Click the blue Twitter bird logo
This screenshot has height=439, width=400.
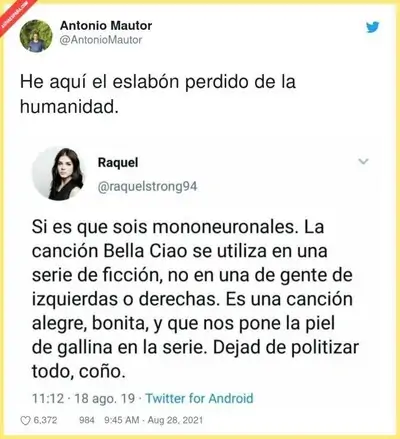click(373, 27)
